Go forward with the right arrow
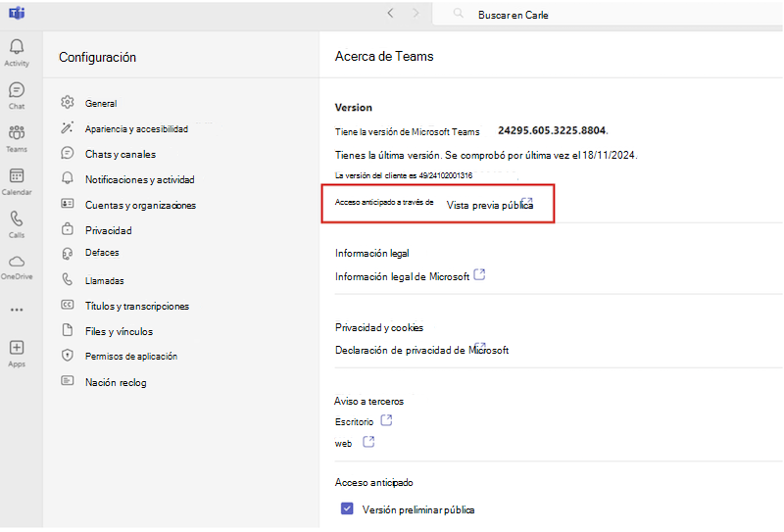 point(416,14)
